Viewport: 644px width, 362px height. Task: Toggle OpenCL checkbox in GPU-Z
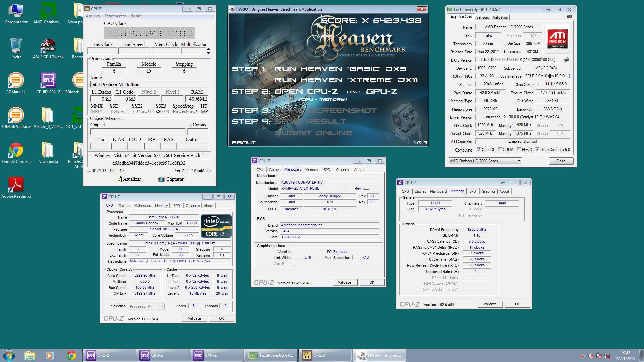click(x=479, y=150)
